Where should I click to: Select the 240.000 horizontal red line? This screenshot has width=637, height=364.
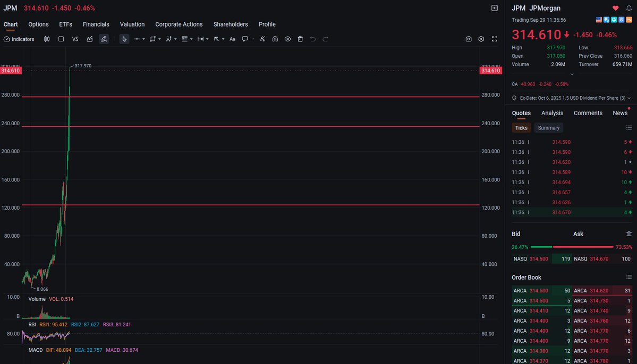click(x=250, y=127)
